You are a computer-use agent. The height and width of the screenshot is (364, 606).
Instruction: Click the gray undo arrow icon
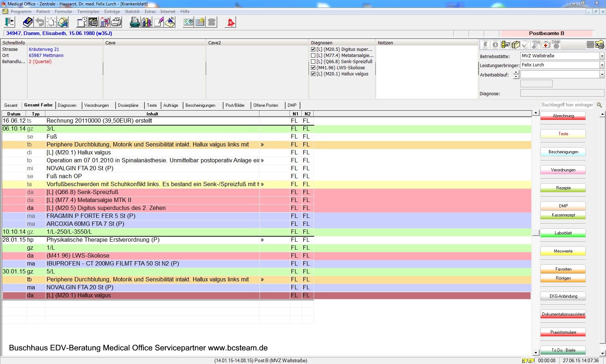coord(40,22)
